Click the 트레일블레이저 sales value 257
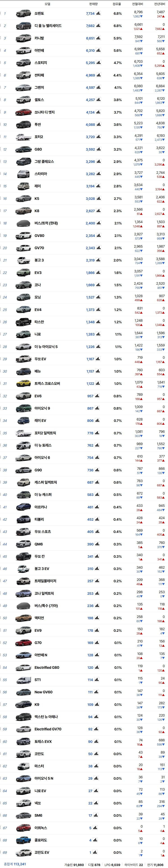Image resolution: width=168 pixels, height=868 pixels. tap(90, 581)
